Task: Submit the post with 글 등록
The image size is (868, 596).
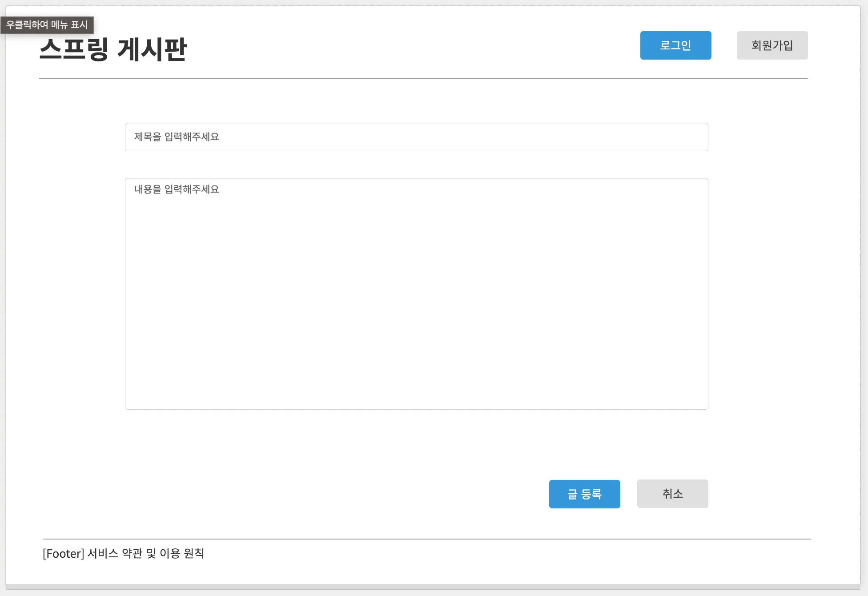Action: [x=584, y=494]
